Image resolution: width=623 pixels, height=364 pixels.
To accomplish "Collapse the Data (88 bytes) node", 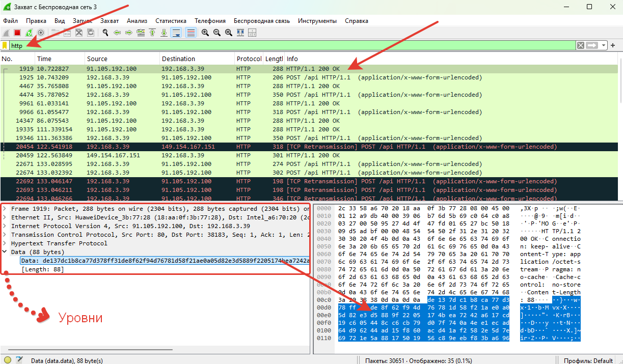I will pos(5,252).
